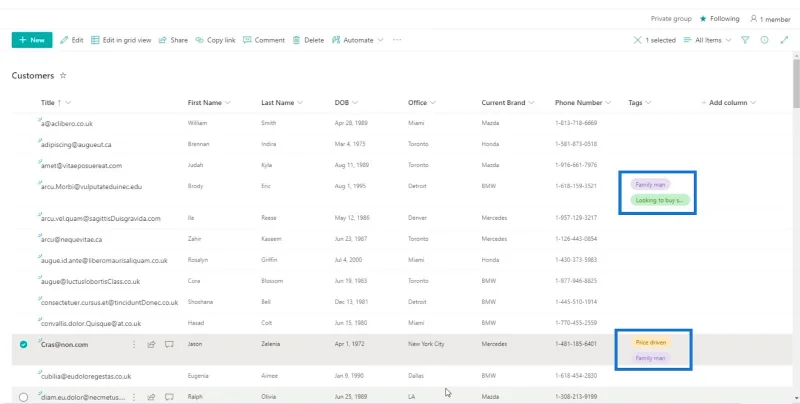Select the diam.eu.dolor row circle
The height and width of the screenshot is (404, 800).
23,397
